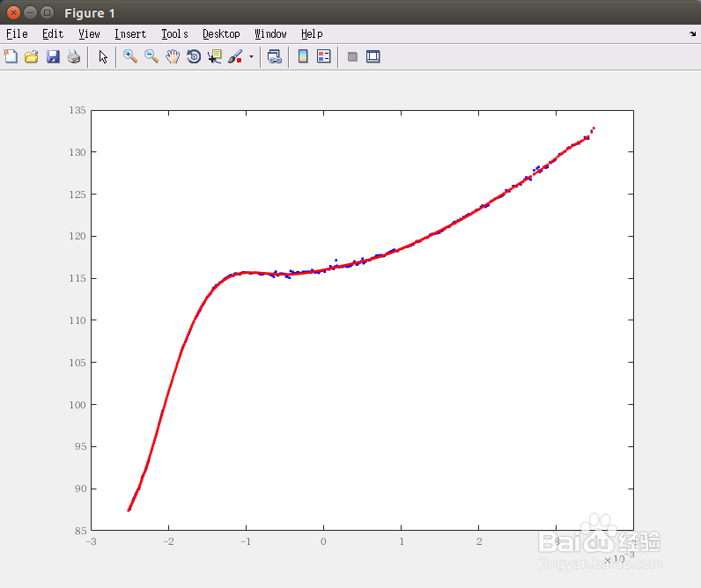This screenshot has width=701, height=588.
Task: Click the New Figure icon
Action: pyautogui.click(x=11, y=56)
